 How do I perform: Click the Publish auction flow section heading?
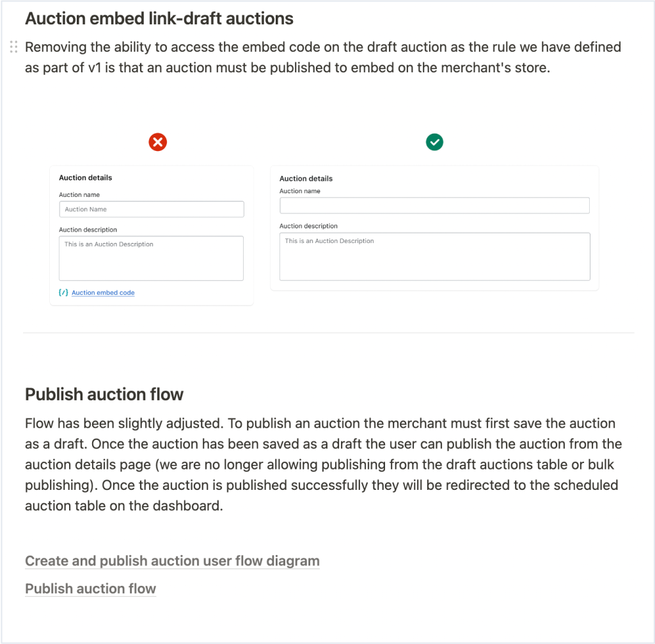pos(104,394)
